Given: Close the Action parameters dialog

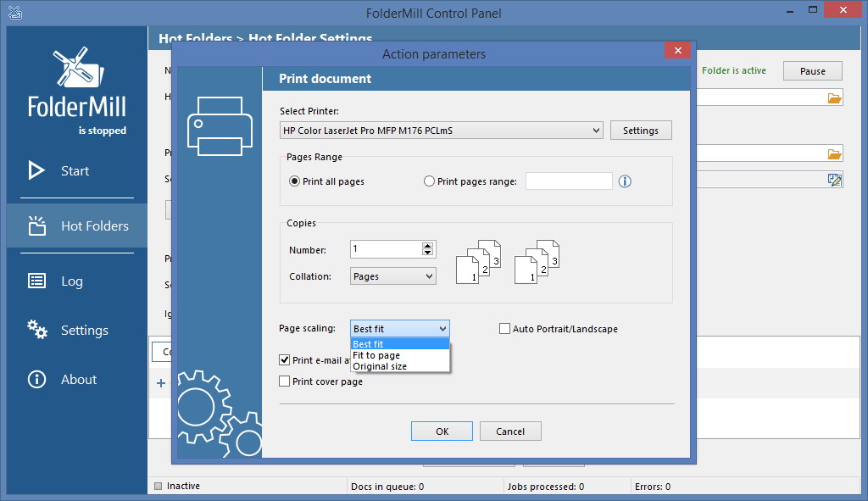Looking at the screenshot, I should coord(677,50).
